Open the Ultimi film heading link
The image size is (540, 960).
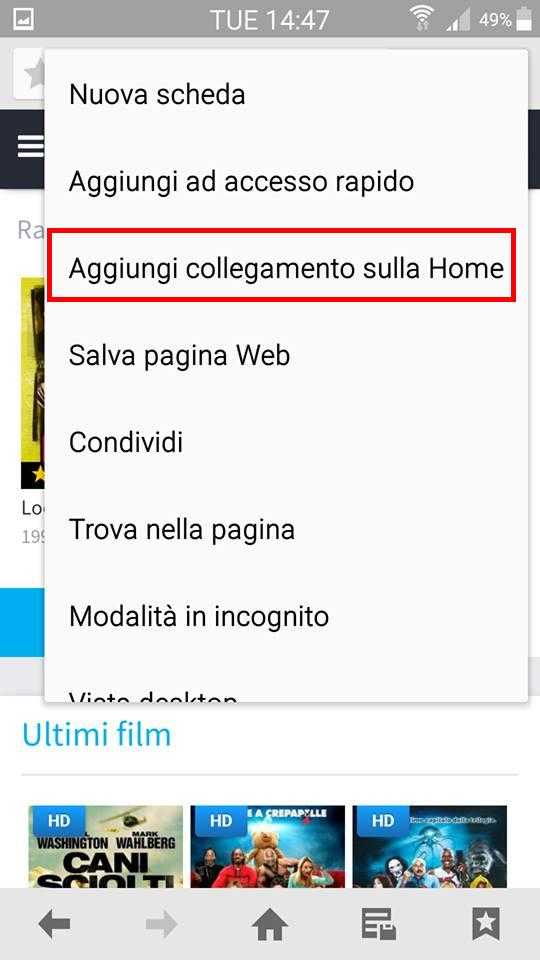point(97,734)
